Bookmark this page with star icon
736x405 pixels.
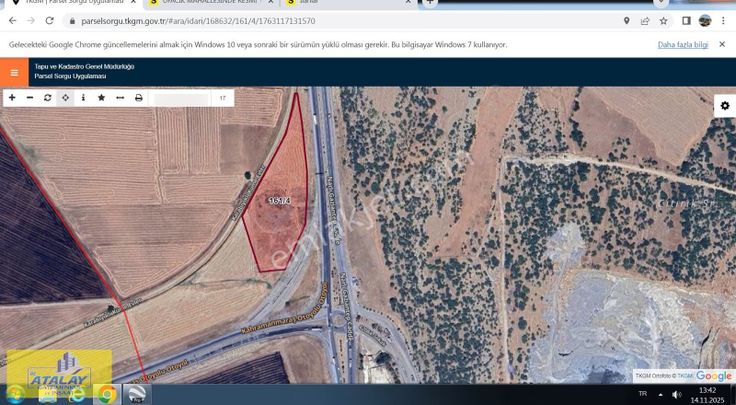663,20
